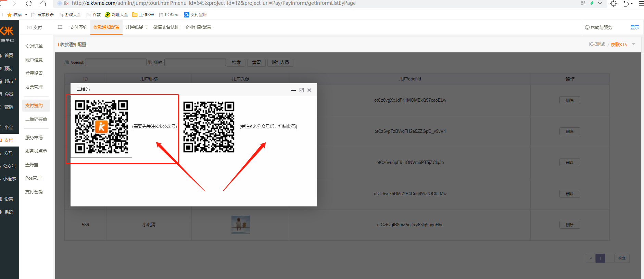The height and width of the screenshot is (279, 644).
Task: Open 小程序 in the dark sidebar
Action: tap(9, 179)
